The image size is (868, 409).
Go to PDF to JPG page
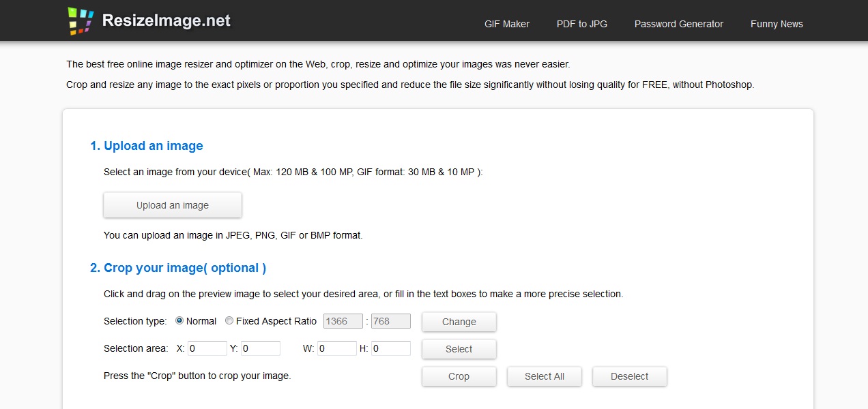point(582,24)
